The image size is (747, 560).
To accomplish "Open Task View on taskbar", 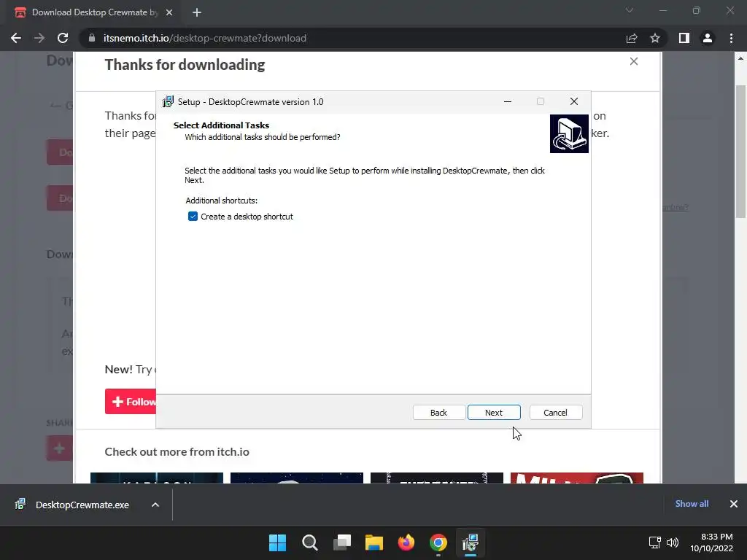I will [342, 542].
